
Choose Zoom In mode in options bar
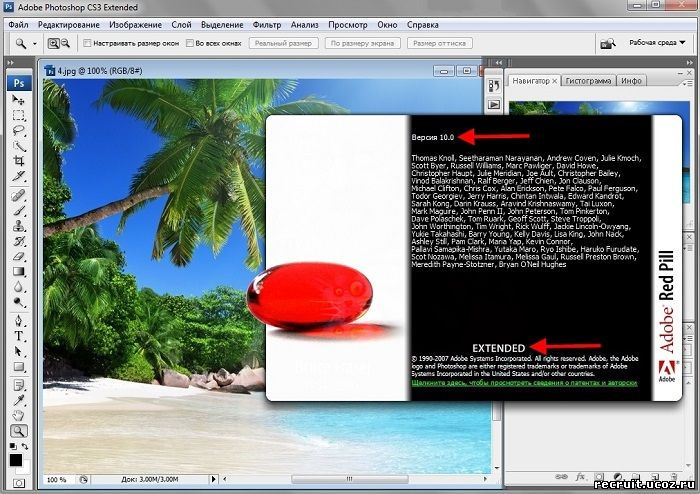54,43
